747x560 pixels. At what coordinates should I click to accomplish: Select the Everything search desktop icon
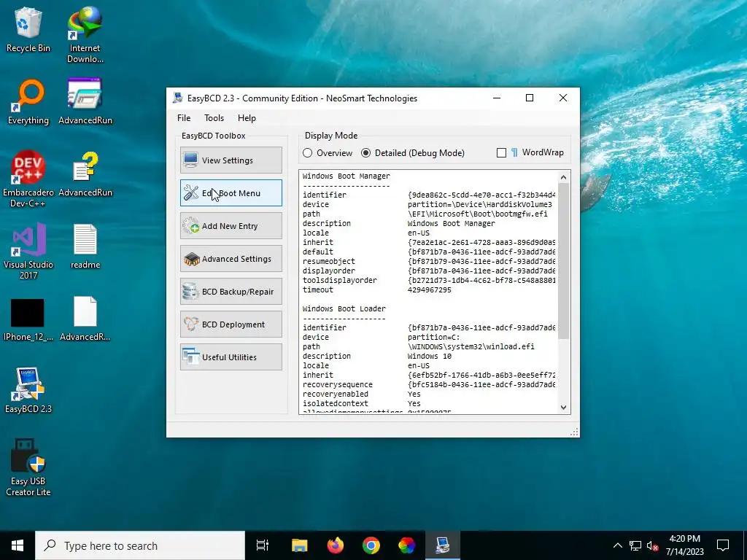[28, 102]
